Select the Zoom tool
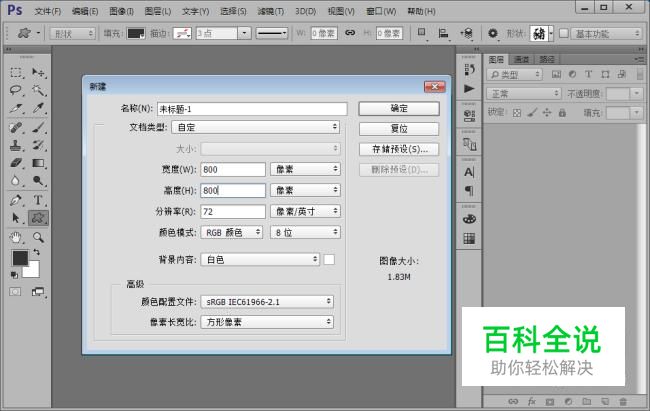This screenshot has height=411, width=650. pos(38,237)
